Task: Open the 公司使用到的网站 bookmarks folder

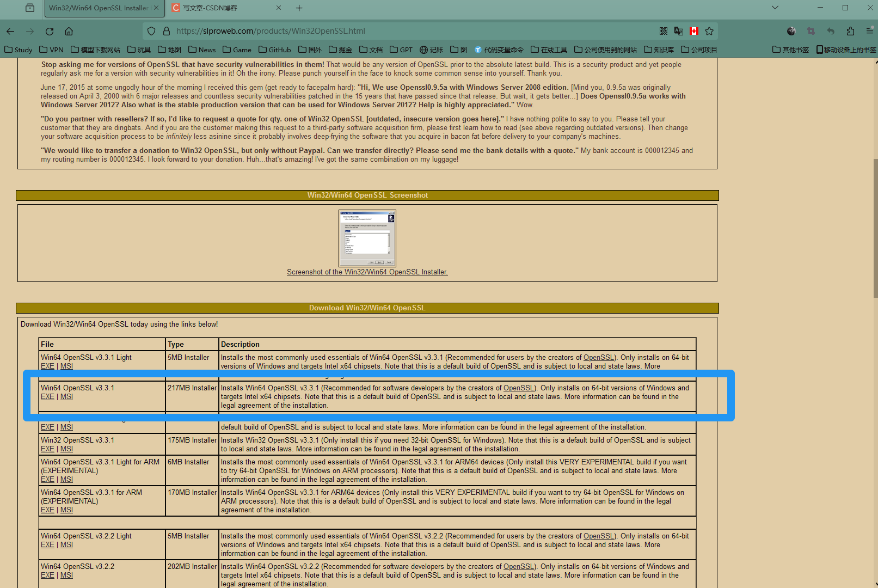Action: point(606,50)
